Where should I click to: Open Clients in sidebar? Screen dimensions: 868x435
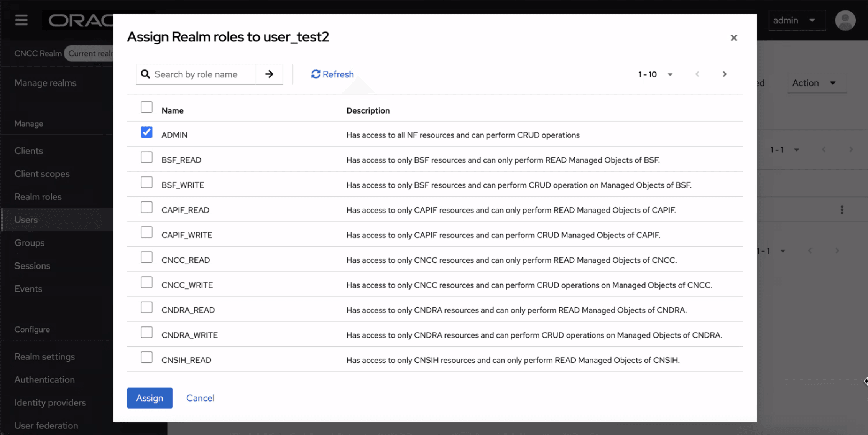pos(29,151)
